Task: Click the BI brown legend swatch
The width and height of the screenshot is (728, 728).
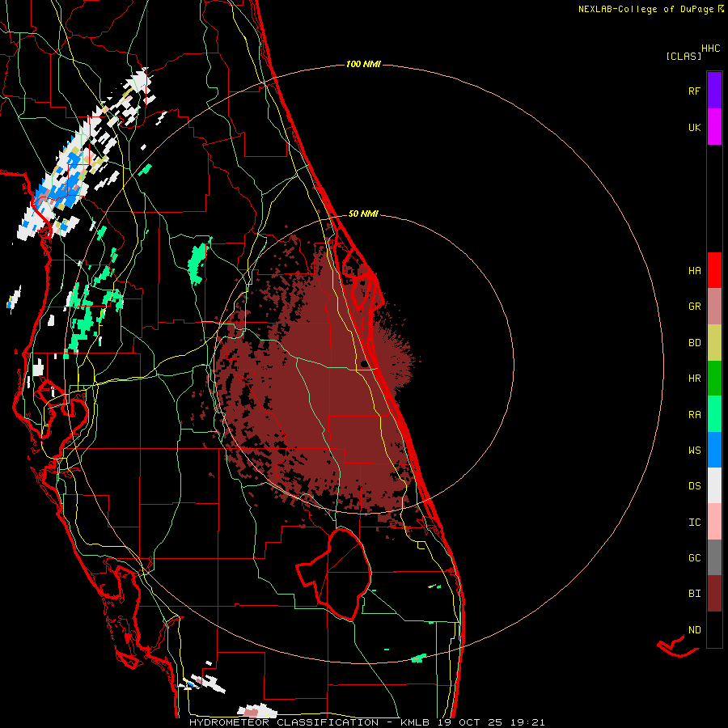Action: [x=714, y=594]
